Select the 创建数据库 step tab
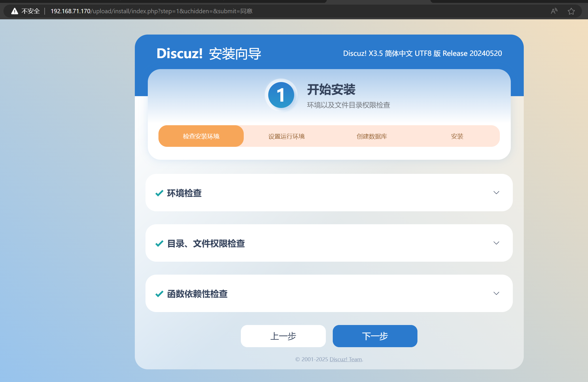The height and width of the screenshot is (382, 588). (372, 136)
